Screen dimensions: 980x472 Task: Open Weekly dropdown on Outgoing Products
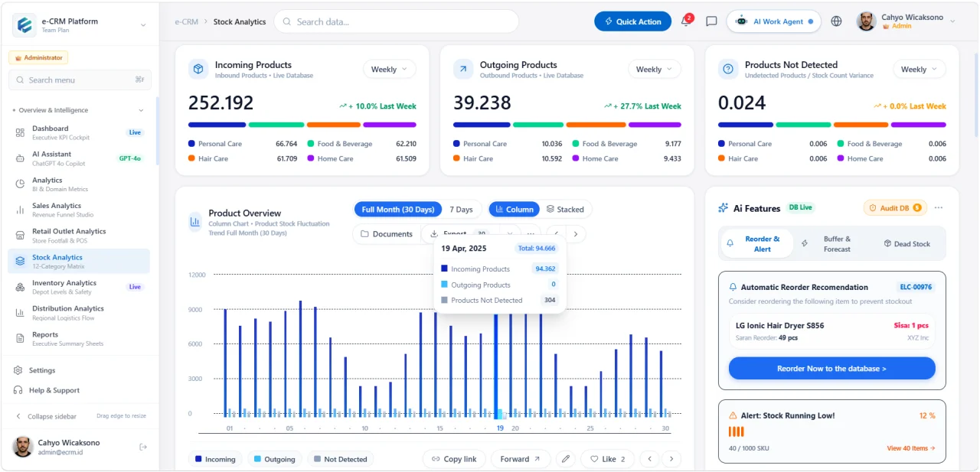(655, 69)
